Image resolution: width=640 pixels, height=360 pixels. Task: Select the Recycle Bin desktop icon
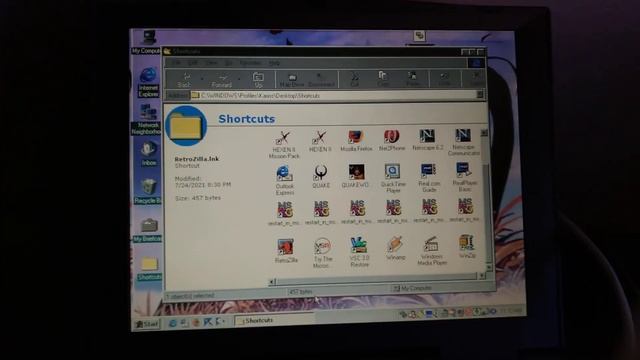click(147, 191)
